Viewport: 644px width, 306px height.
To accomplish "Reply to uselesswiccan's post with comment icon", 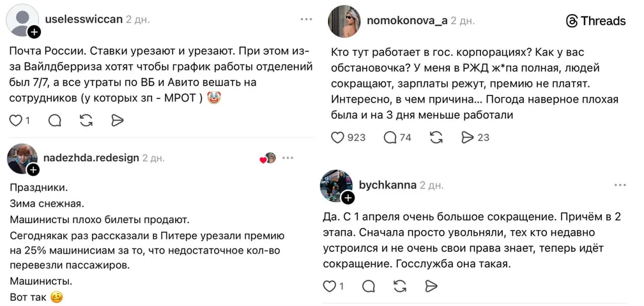I will click(x=55, y=120).
